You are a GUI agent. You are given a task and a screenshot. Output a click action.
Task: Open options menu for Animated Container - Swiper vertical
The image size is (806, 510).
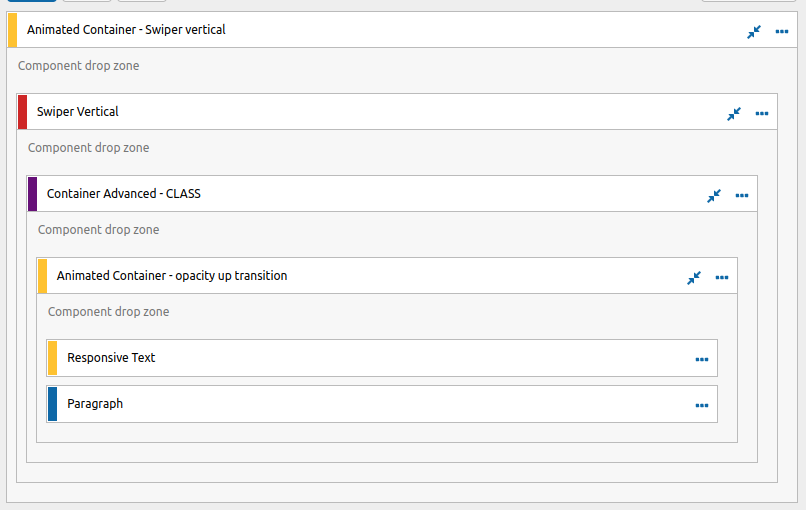(782, 32)
